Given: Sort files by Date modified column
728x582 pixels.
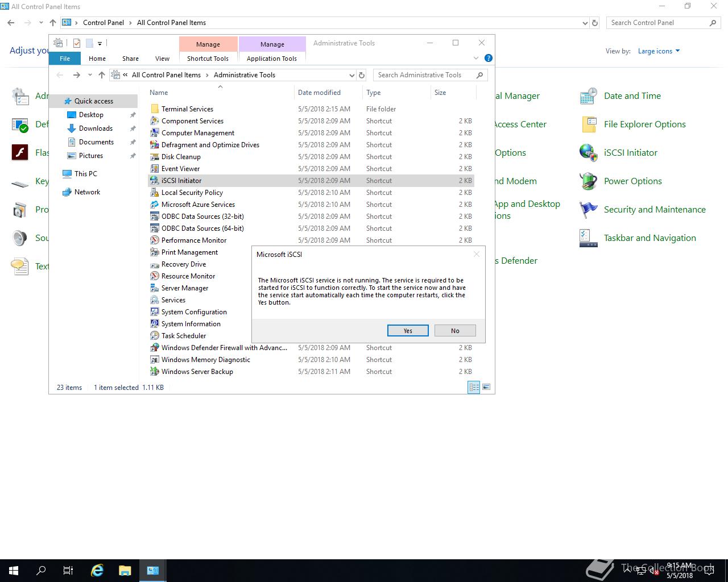Looking at the screenshot, I should [328, 93].
